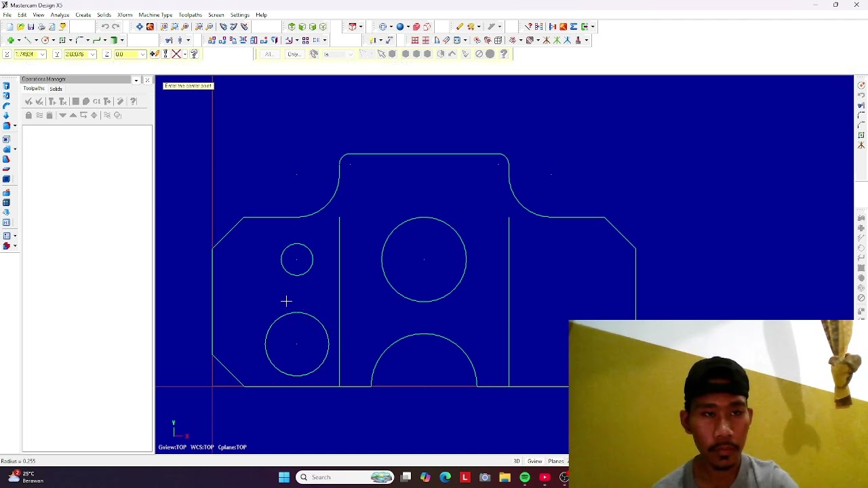Select the Create Circle tool icon
This screenshot has width=868, height=488.
pos(45,40)
